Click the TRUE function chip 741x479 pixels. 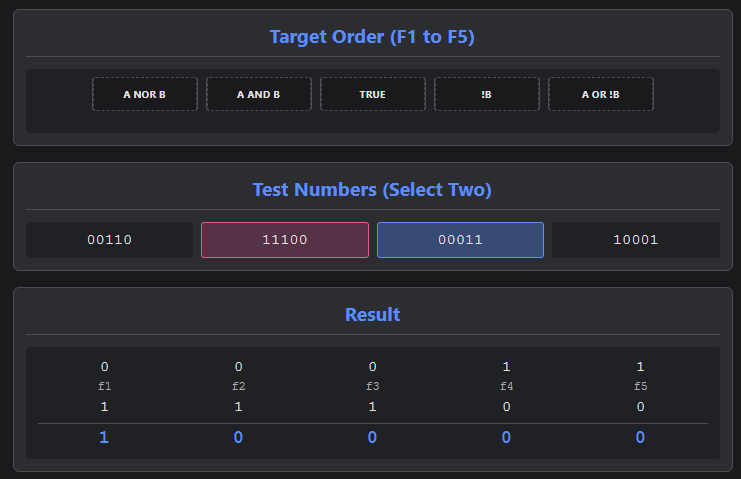[x=373, y=95]
